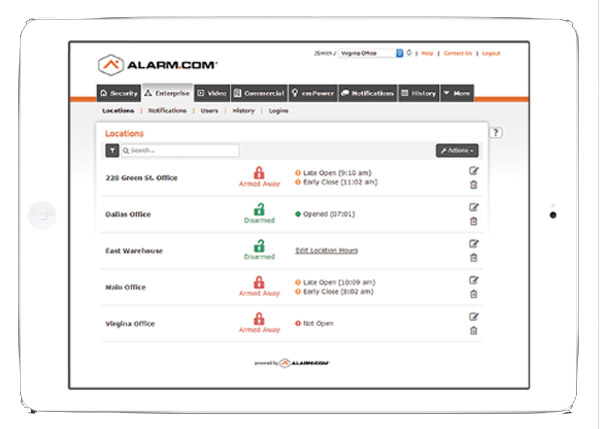The height and width of the screenshot is (429, 600).
Task: Click the refresh icon beside location selector
Action: pos(409,53)
